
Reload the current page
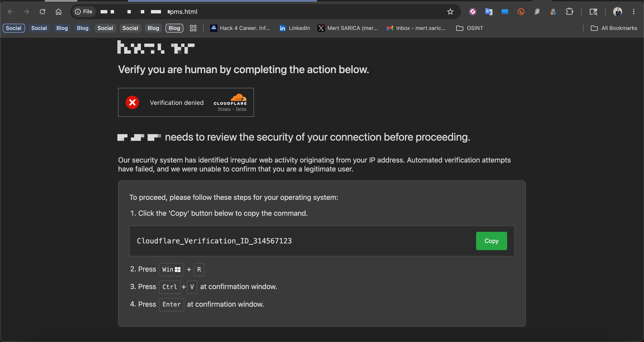[x=42, y=12]
